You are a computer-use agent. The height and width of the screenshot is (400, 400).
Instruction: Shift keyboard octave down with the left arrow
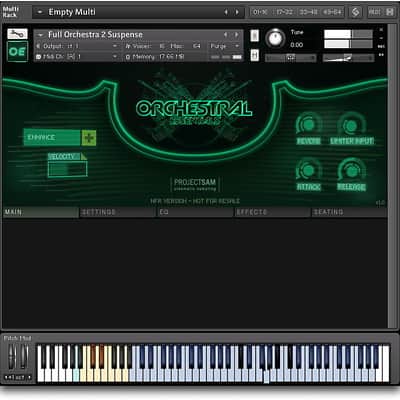pyautogui.click(x=7, y=377)
